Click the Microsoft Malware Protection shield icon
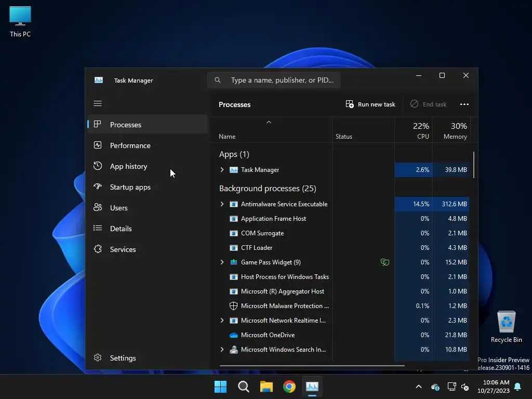Viewport: 532px width, 399px height. (x=233, y=305)
